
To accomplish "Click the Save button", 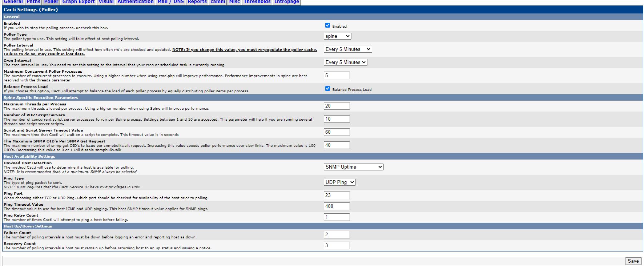I will tap(633, 261).
